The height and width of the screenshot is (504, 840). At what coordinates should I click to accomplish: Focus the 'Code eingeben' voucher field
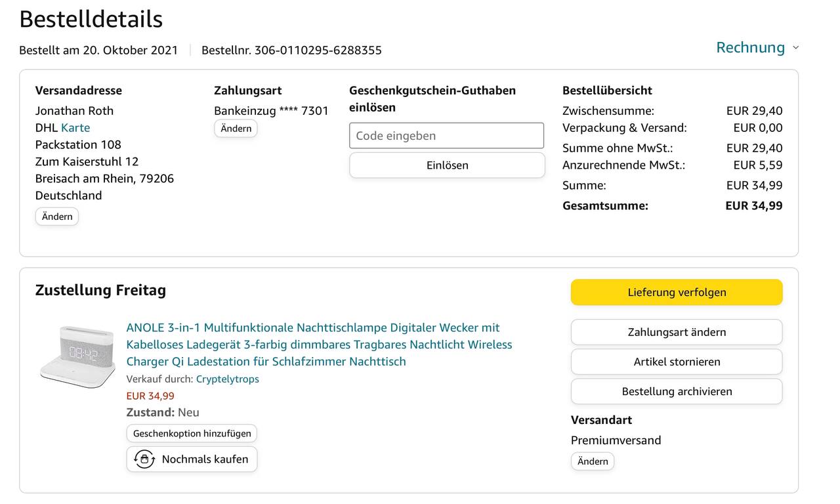click(x=446, y=136)
